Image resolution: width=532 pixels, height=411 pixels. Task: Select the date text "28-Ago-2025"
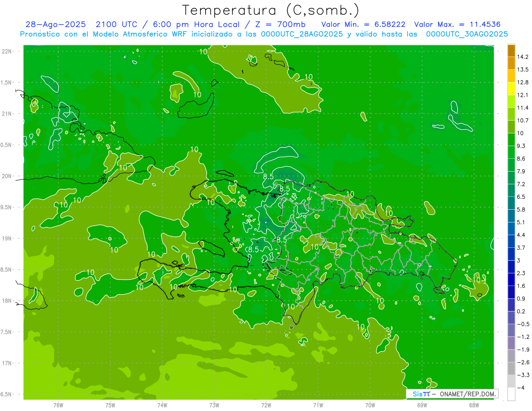coord(55,24)
